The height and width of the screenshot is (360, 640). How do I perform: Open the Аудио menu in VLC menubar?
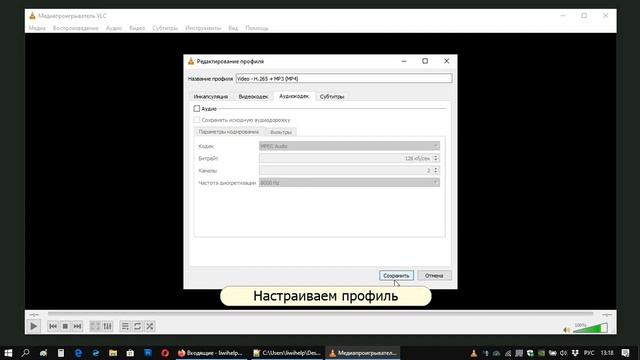coord(114,28)
